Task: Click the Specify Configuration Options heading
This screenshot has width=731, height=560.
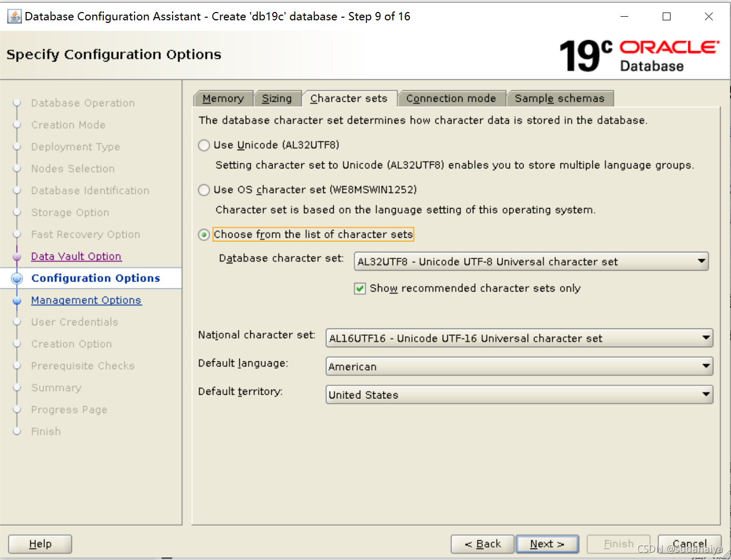Action: [x=114, y=55]
